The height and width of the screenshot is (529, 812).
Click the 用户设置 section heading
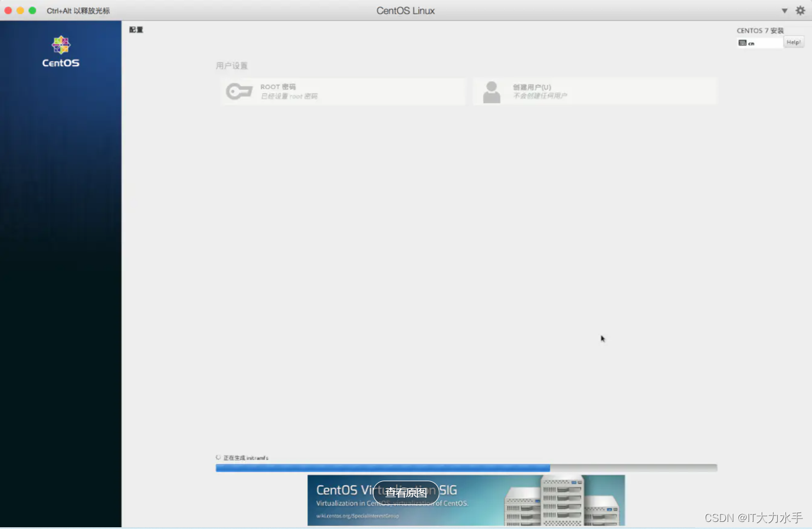coord(232,65)
